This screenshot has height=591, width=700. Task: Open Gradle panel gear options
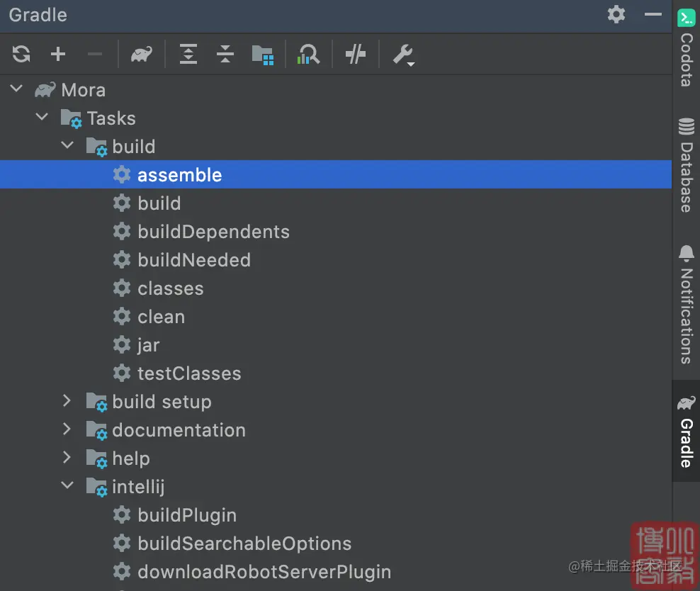coord(616,14)
